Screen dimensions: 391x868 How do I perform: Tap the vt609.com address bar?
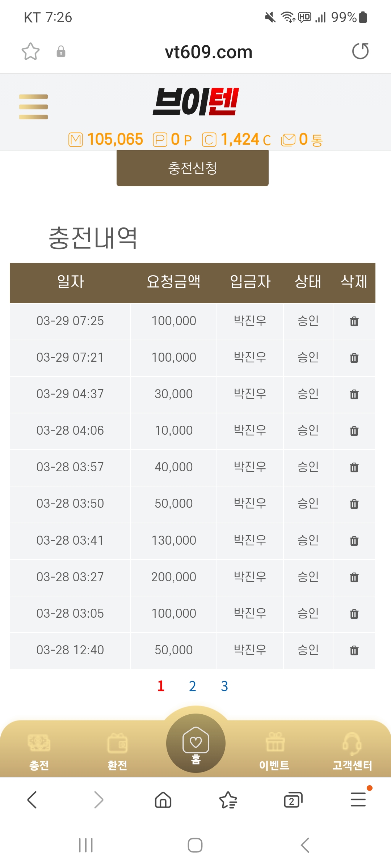(209, 52)
